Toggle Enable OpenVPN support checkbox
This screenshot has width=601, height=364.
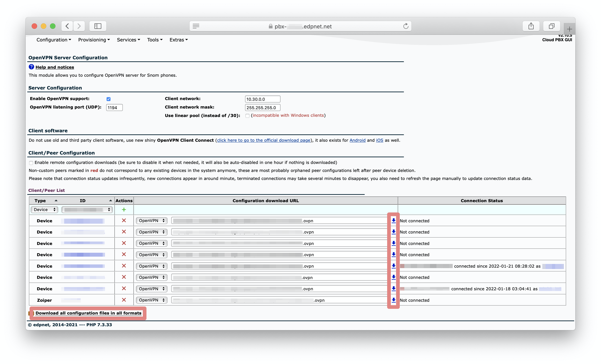(x=109, y=99)
